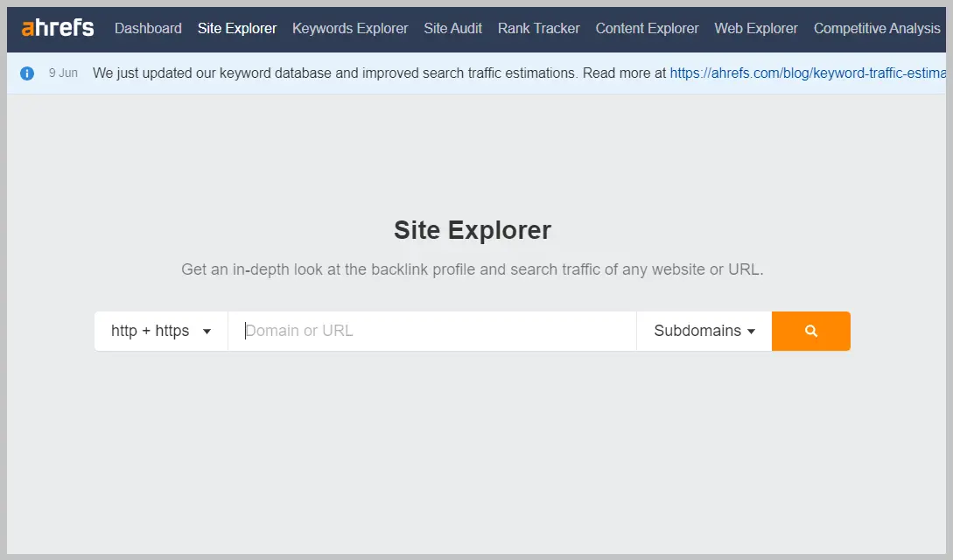Open Content Explorer
Screen dimensions: 953x560
(647, 29)
